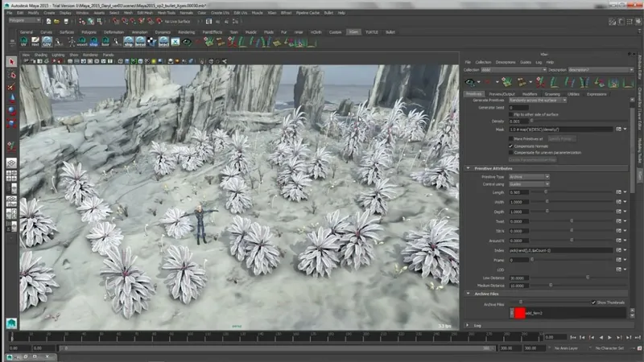
Task: Click the play backward button
Action: (x=601, y=337)
